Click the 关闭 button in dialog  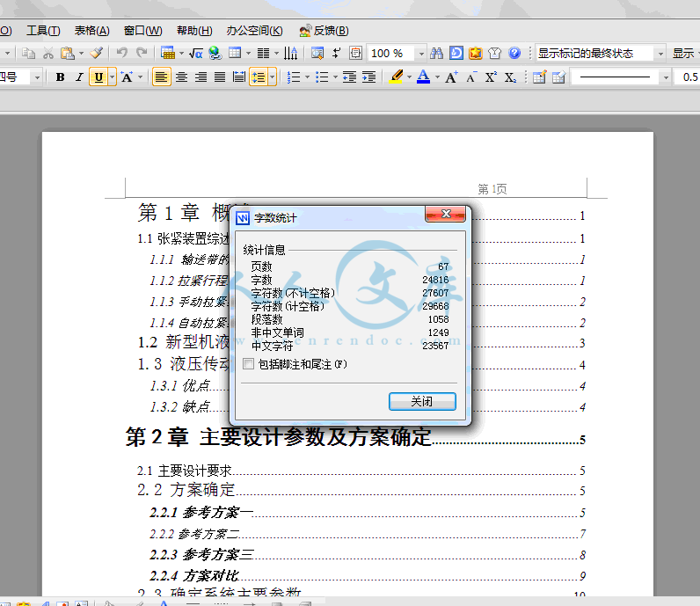[x=422, y=401]
